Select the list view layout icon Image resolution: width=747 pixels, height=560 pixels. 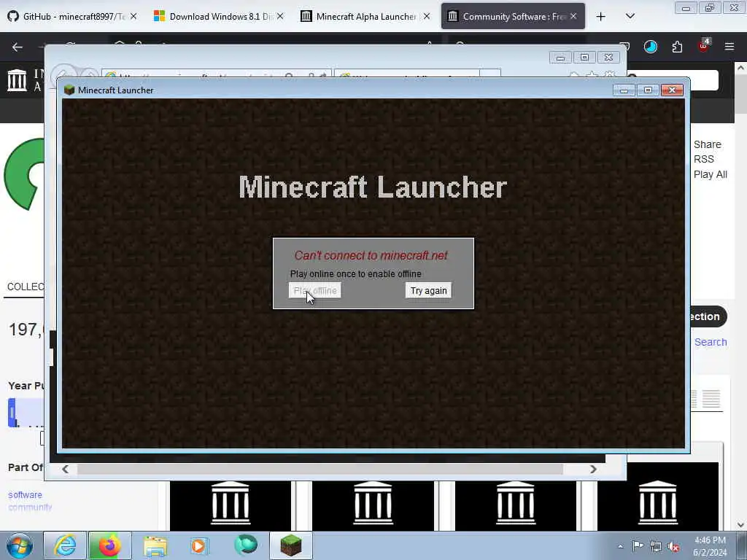pyautogui.click(x=711, y=399)
